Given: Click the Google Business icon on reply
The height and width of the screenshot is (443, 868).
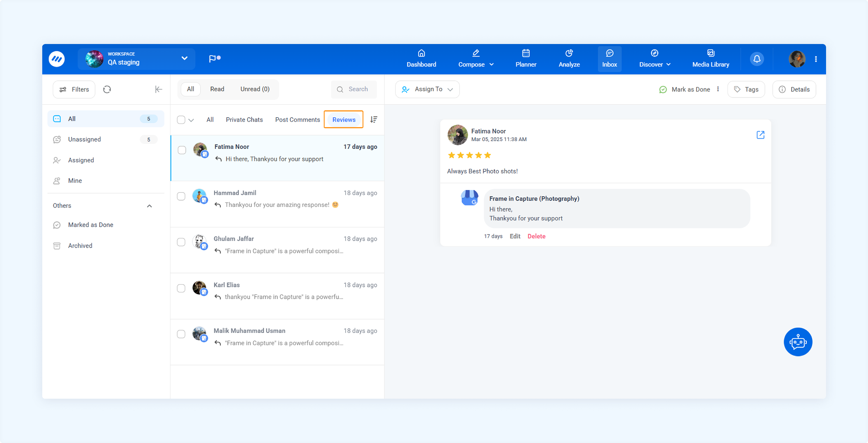Looking at the screenshot, I should tap(469, 197).
